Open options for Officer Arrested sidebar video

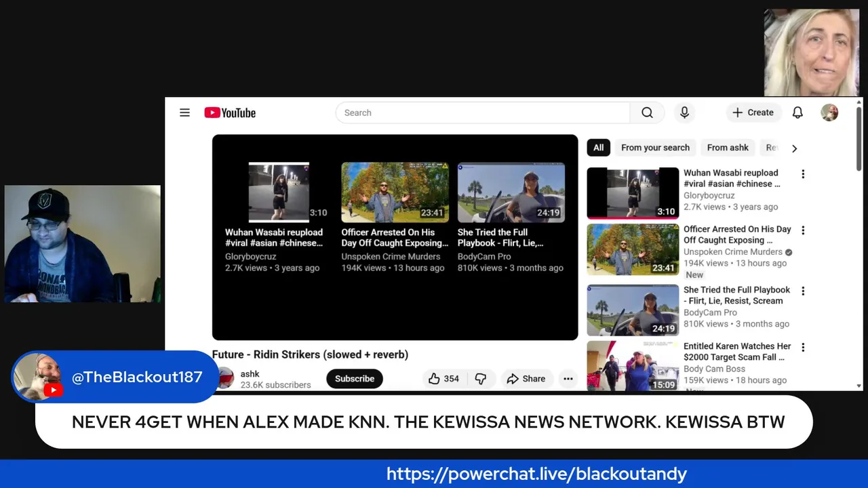pos(803,230)
